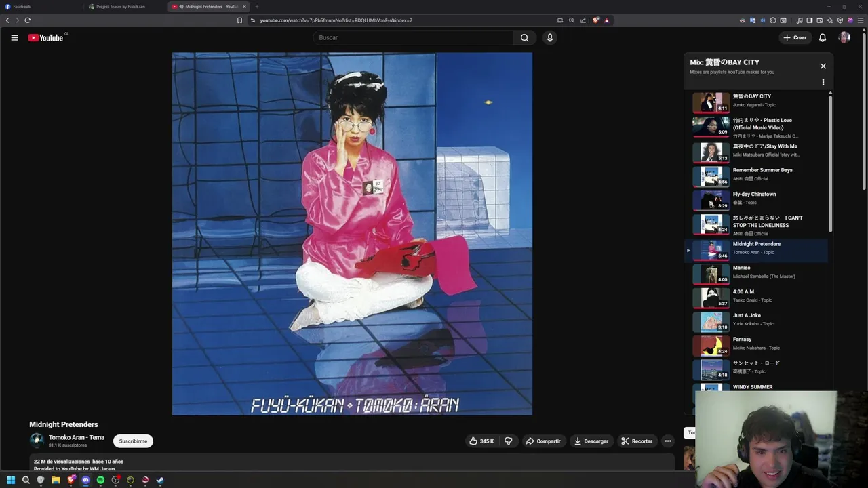Start voice search with microphone icon
The image size is (868, 488).
550,38
